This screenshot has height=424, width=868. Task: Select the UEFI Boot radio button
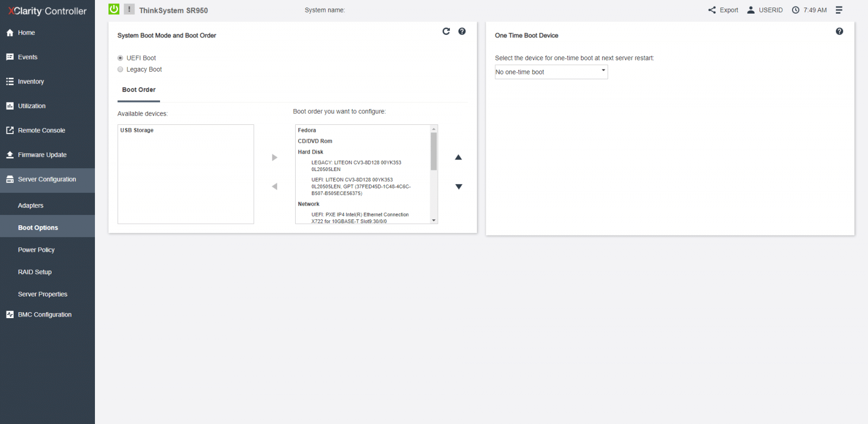tap(120, 58)
